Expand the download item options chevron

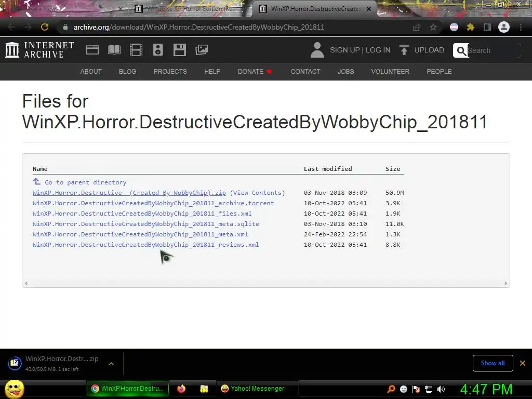click(x=111, y=364)
